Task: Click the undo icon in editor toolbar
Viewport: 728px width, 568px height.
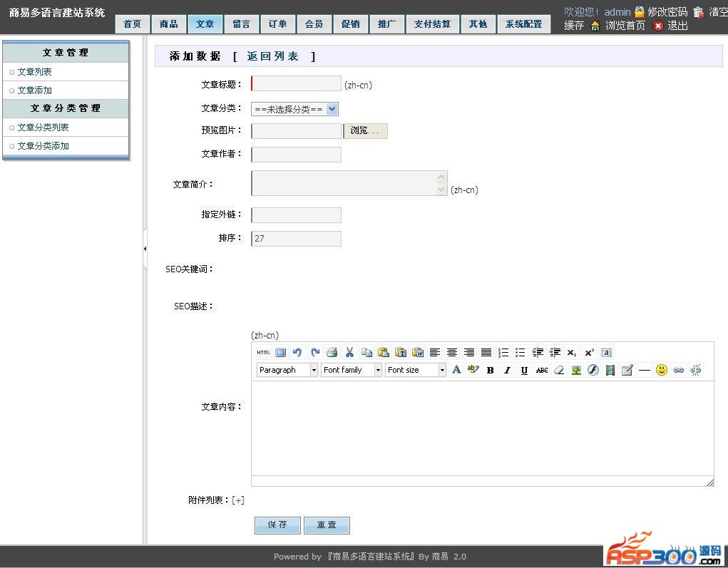Action: point(297,352)
